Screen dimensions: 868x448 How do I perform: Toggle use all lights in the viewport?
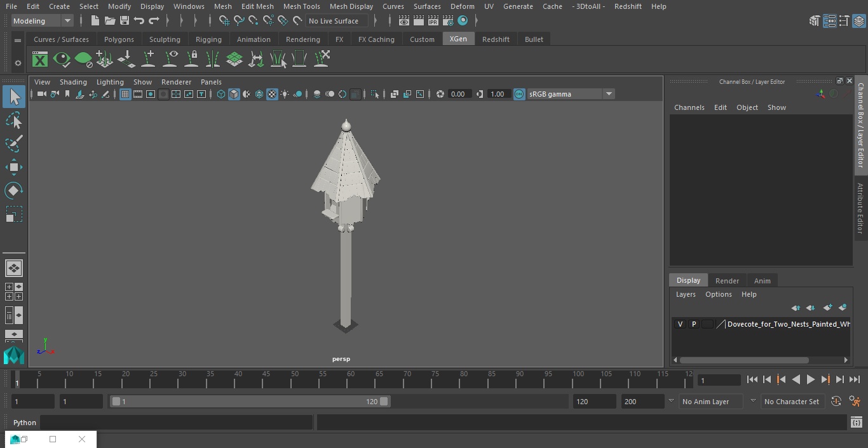(285, 94)
